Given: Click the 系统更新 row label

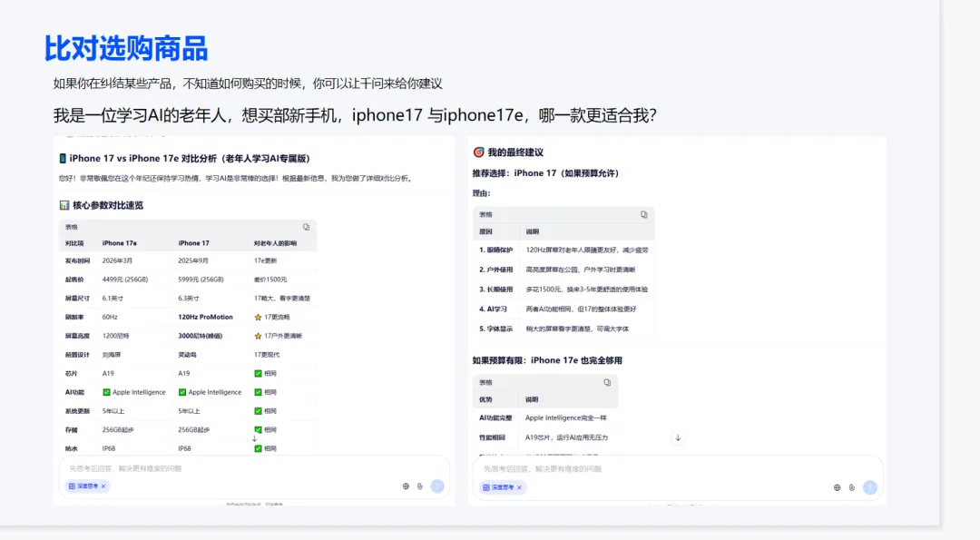Looking at the screenshot, I should pyautogui.click(x=77, y=410).
